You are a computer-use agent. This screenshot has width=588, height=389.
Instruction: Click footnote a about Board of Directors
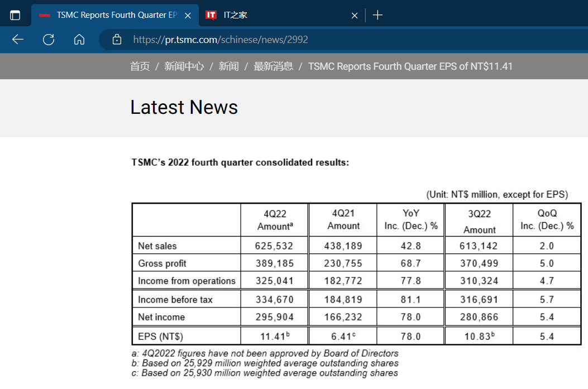(265, 353)
